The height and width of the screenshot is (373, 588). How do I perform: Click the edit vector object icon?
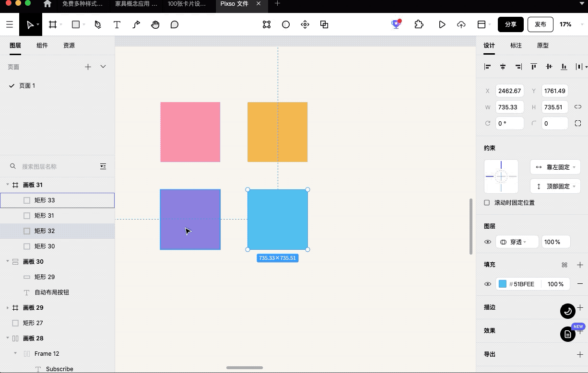click(x=267, y=24)
